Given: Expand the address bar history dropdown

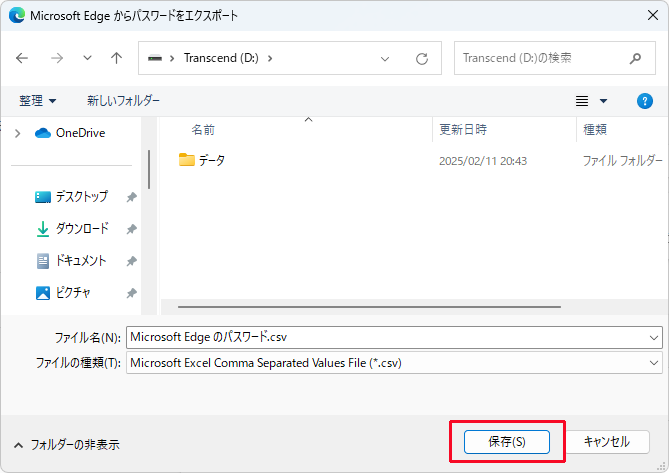Looking at the screenshot, I should [x=387, y=58].
